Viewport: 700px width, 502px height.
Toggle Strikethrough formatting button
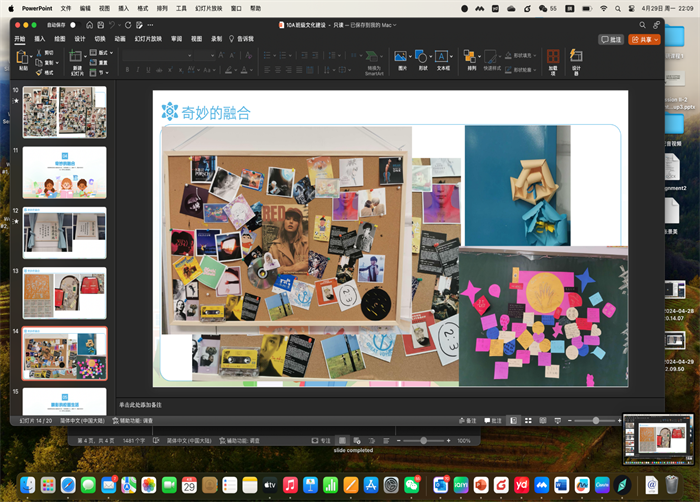tap(159, 70)
